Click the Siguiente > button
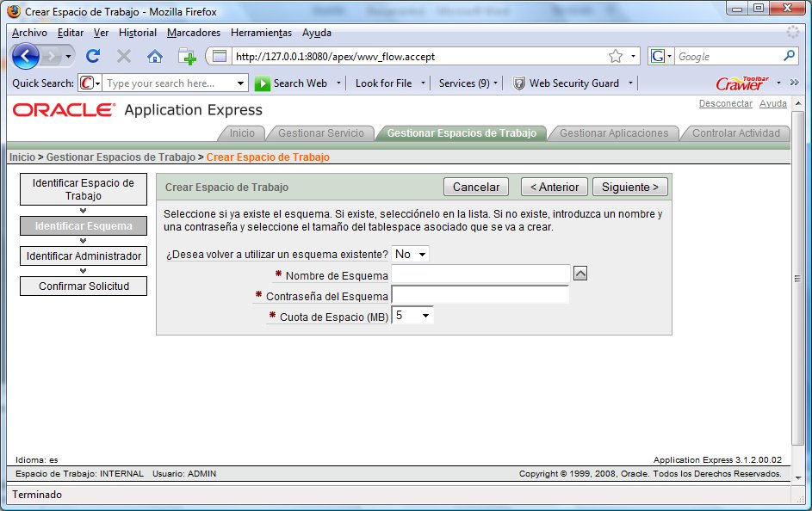The image size is (812, 511). (x=630, y=187)
